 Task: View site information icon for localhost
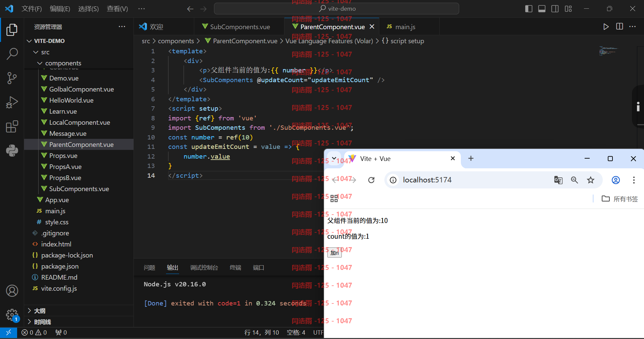click(393, 180)
